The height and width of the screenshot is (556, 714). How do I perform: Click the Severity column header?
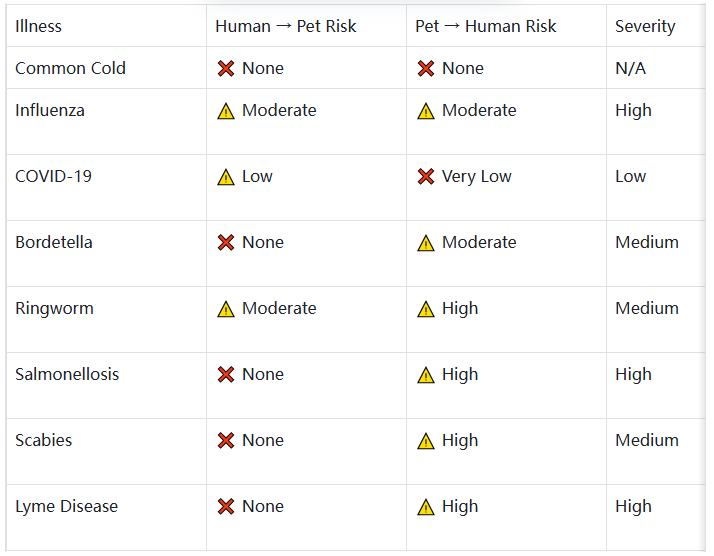[645, 26]
